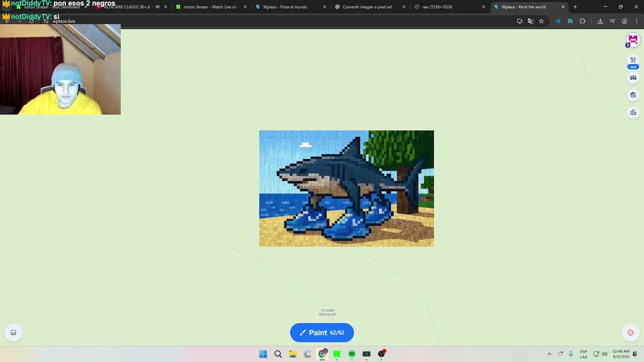Open the browser downloads icon
644x362 pixels.
tap(600, 21)
